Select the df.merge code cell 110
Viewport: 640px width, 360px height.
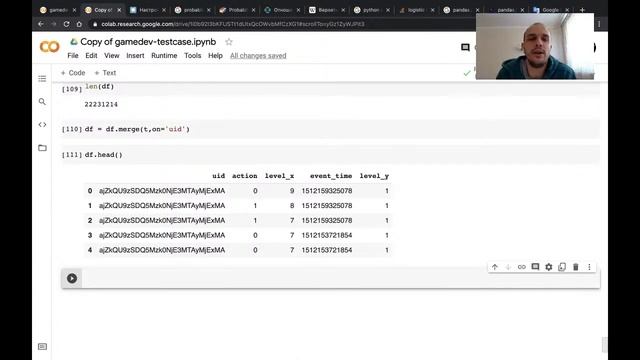330,129
